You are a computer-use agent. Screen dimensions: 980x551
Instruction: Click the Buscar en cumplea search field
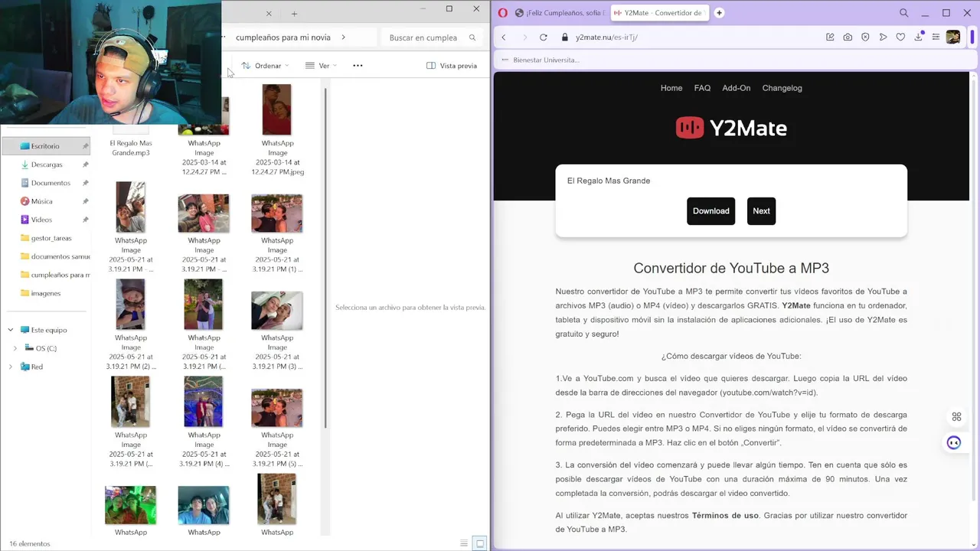[431, 37]
